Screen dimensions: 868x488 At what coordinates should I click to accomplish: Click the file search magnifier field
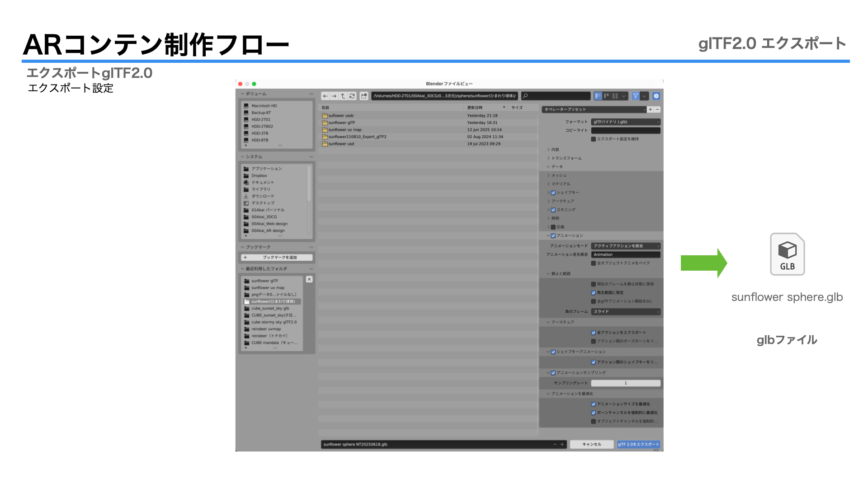point(556,96)
